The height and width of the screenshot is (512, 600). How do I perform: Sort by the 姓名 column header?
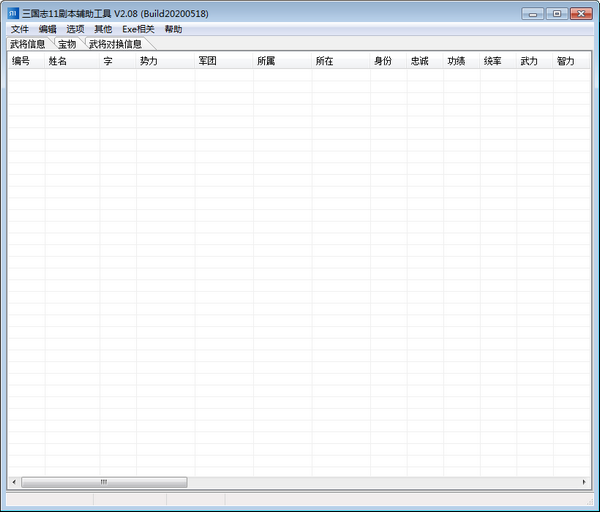pyautogui.click(x=72, y=61)
